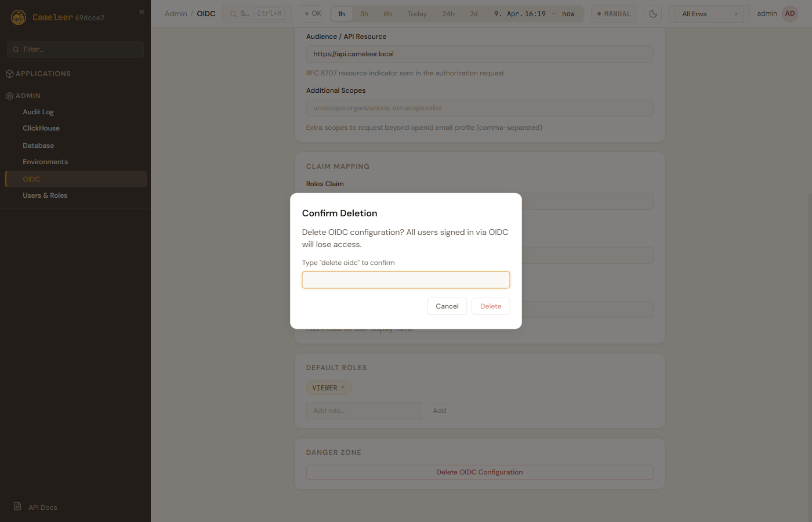812x522 pixels.
Task: Open the All Envs dropdown
Action: (x=709, y=14)
